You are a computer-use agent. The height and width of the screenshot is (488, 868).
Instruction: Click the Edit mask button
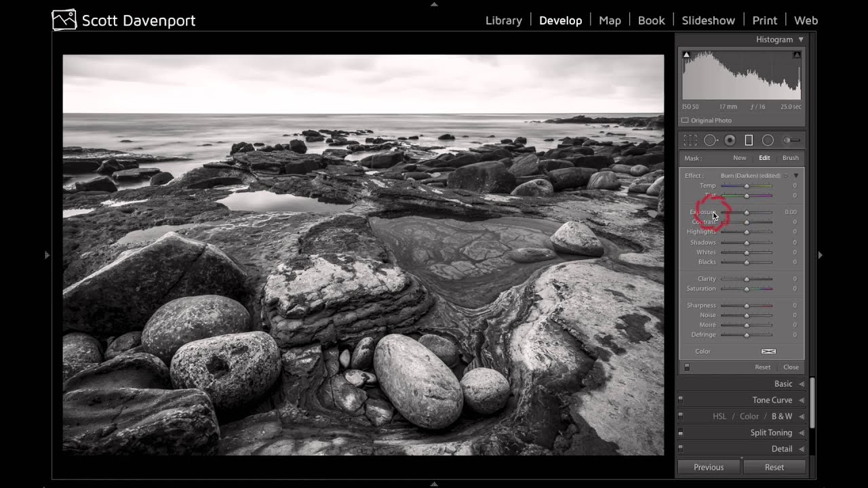tap(764, 158)
